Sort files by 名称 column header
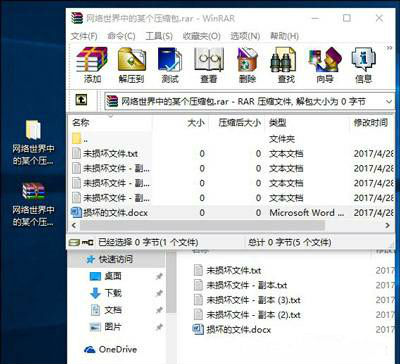The image size is (400, 364). (81, 123)
